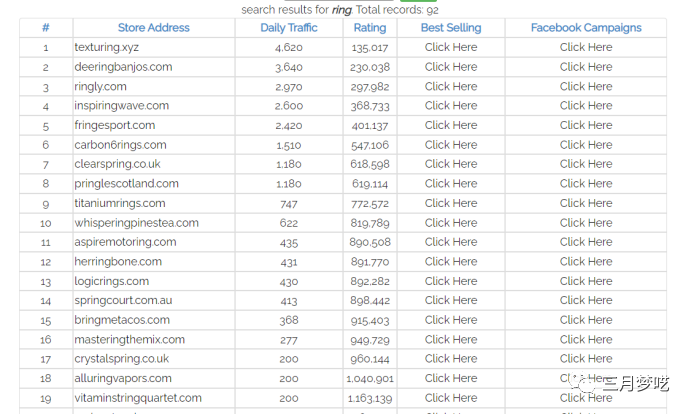The width and height of the screenshot is (692, 414).
Task: Open Best Selling link for clearspring.co.uk
Action: click(x=451, y=164)
